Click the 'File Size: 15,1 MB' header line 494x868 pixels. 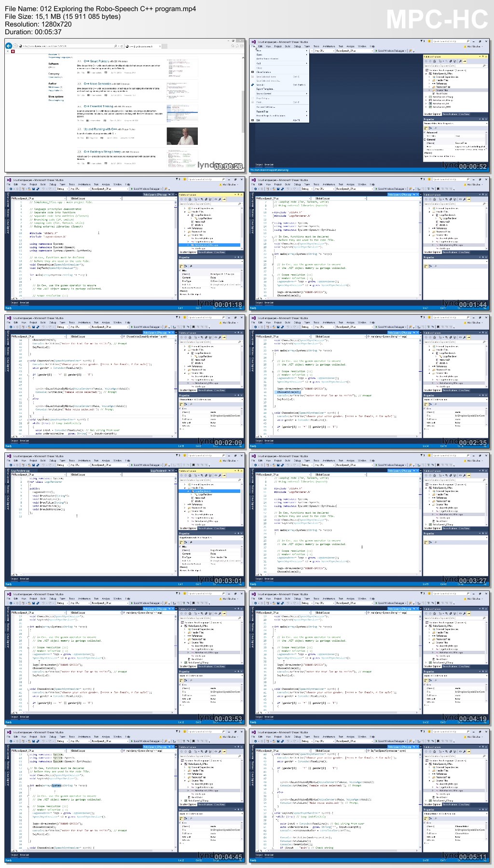(x=63, y=16)
